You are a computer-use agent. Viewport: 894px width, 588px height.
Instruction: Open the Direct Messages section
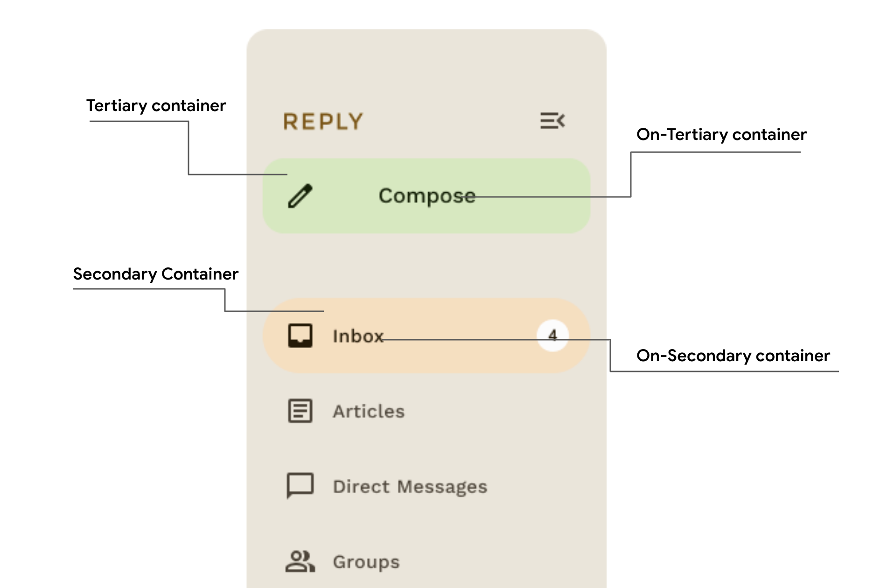(410, 486)
